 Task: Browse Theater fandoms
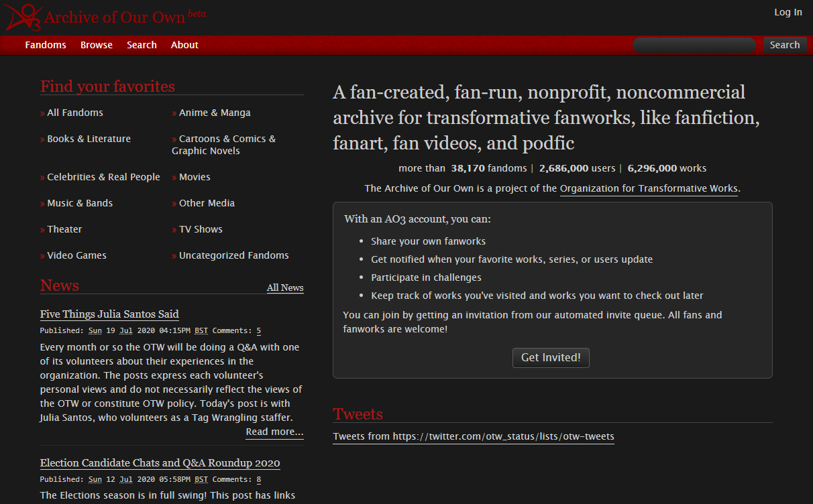click(x=64, y=229)
